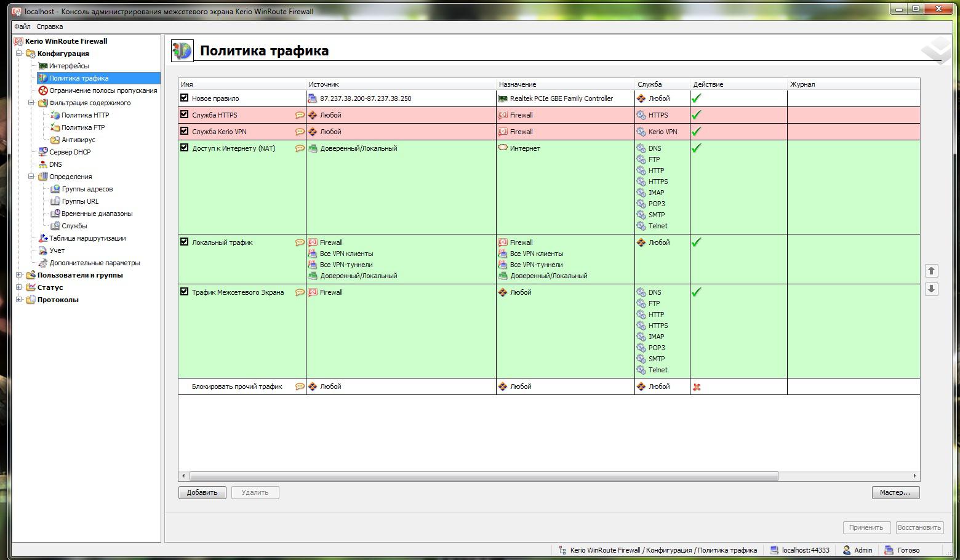The image size is (960, 560).
Task: Click the Временные диапазоны icon
Action: tap(55, 214)
